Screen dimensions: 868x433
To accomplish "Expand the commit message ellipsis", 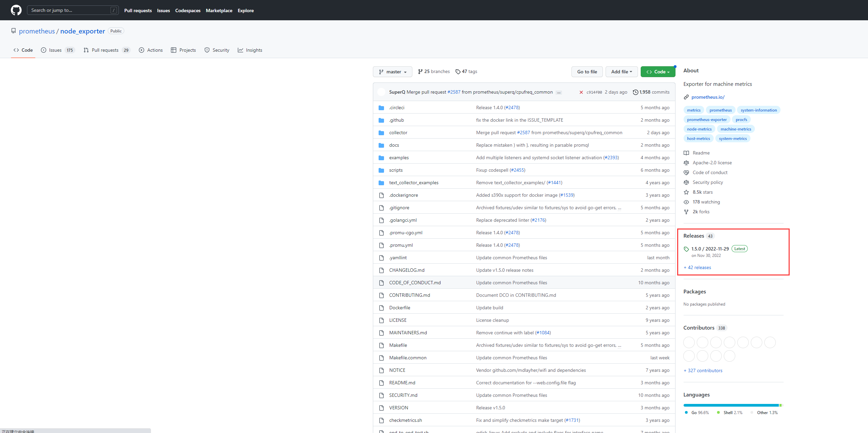I will (x=559, y=92).
